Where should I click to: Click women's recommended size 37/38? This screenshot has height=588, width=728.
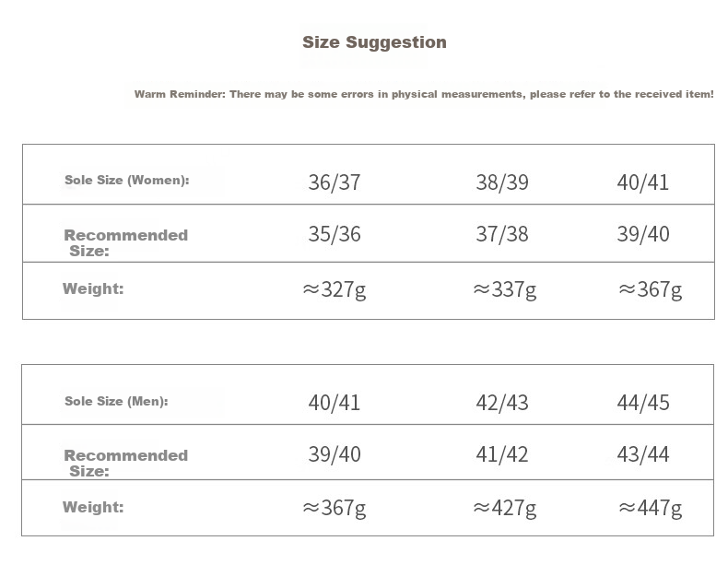coord(502,233)
